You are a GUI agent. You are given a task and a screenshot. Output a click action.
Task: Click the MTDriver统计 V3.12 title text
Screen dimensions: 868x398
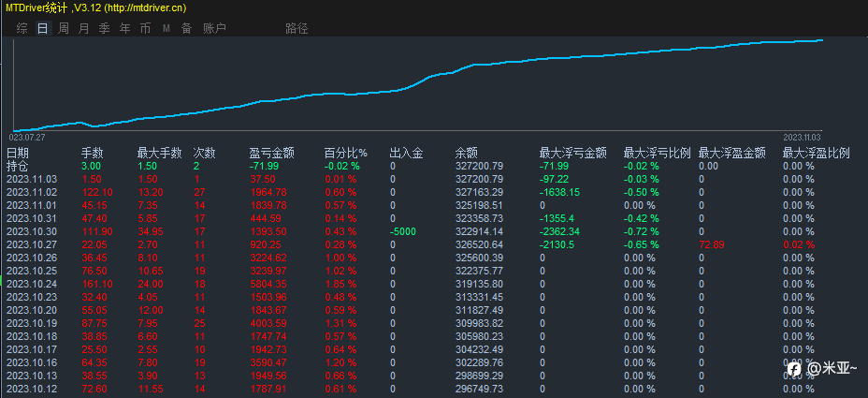click(96, 7)
